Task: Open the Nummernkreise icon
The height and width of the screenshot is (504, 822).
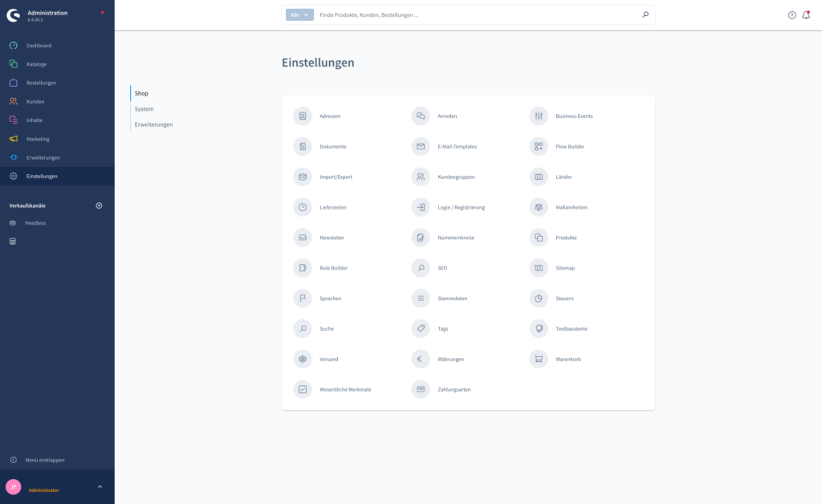Action: click(421, 238)
